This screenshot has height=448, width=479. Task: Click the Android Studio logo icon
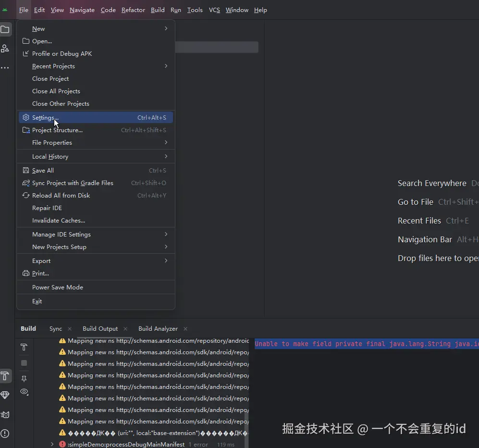[5, 10]
